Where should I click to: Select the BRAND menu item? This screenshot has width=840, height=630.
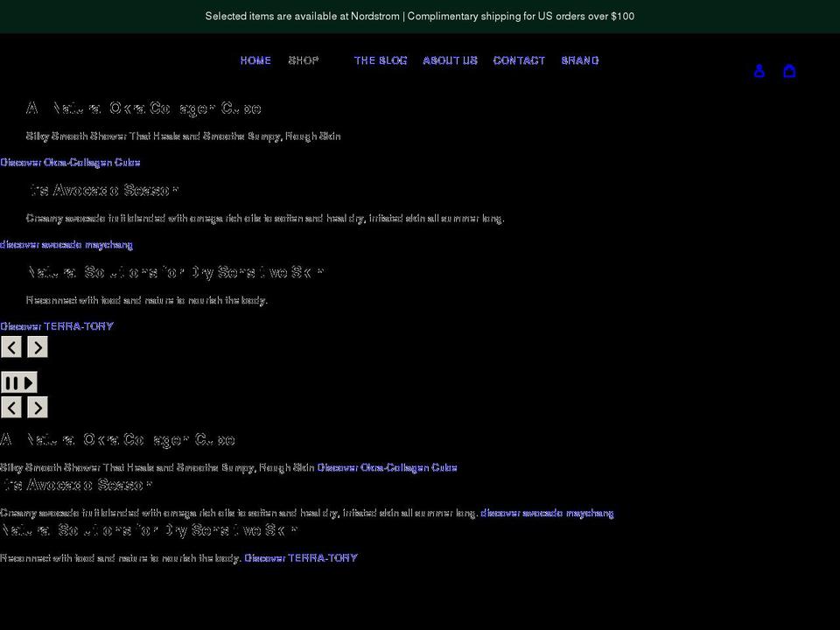579,60
